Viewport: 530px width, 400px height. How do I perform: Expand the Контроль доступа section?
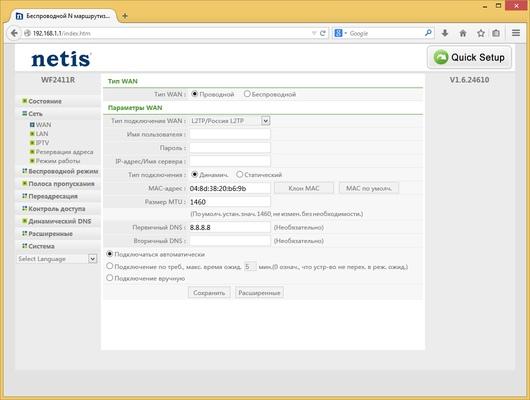pos(53,209)
